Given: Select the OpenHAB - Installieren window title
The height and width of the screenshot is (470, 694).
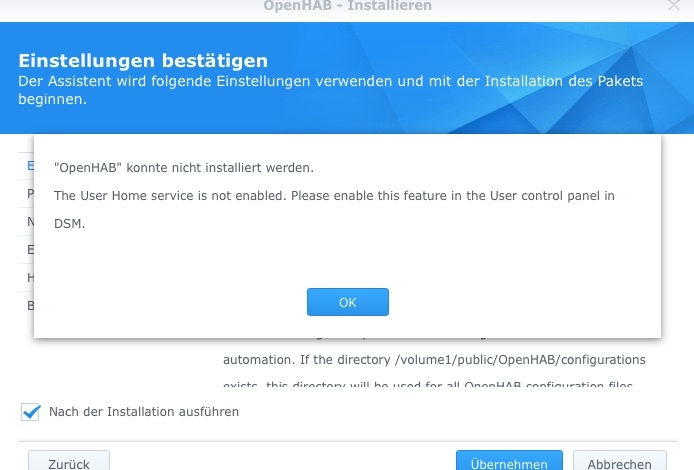Looking at the screenshot, I should [347, 6].
